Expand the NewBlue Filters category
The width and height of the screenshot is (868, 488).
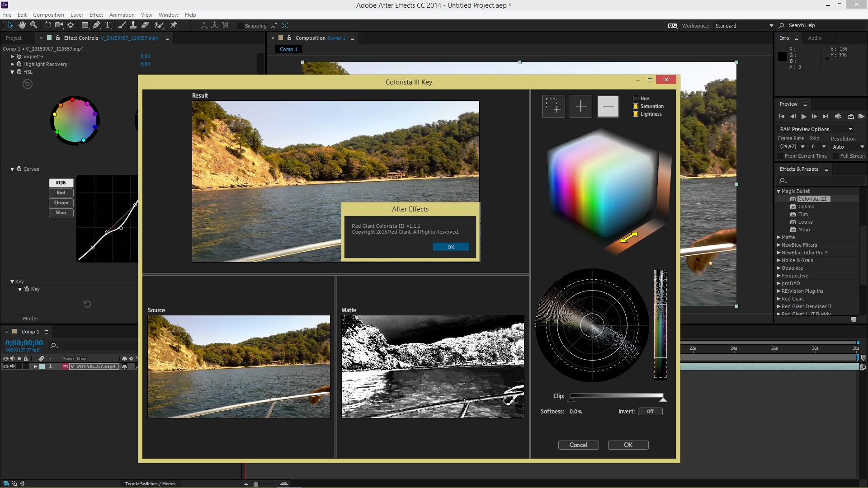click(x=778, y=245)
